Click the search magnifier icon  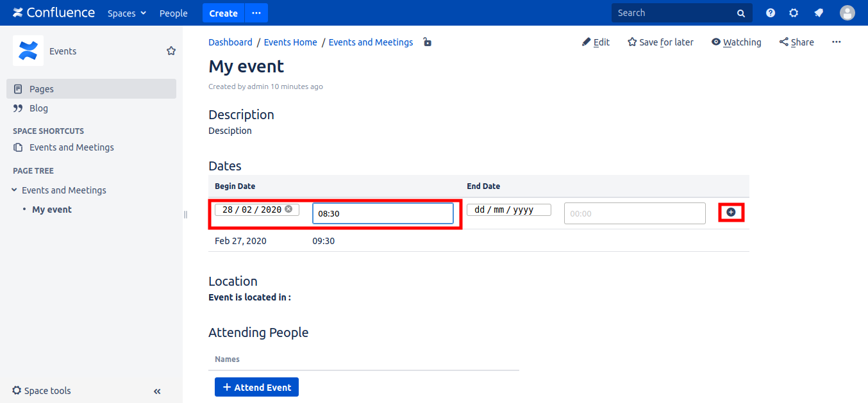click(741, 13)
